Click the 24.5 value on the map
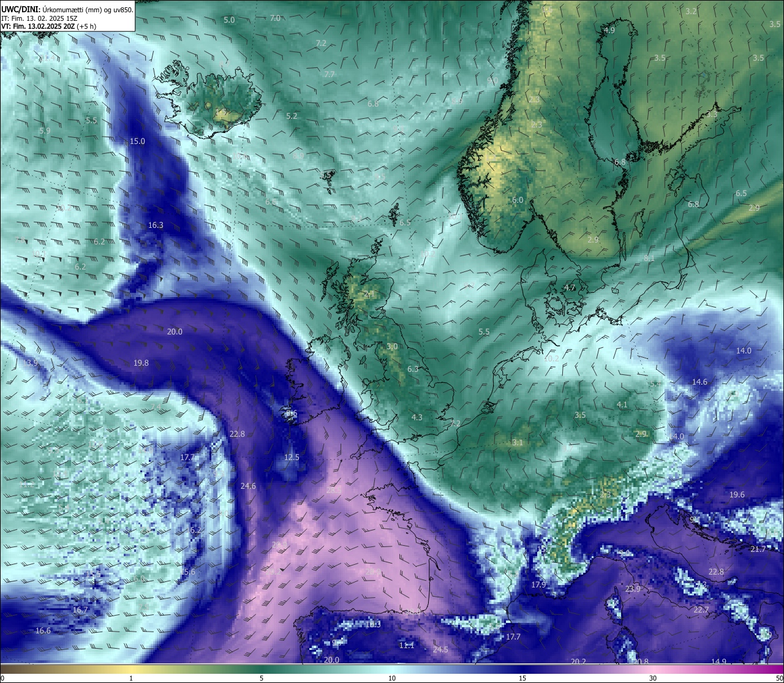 coord(440,650)
